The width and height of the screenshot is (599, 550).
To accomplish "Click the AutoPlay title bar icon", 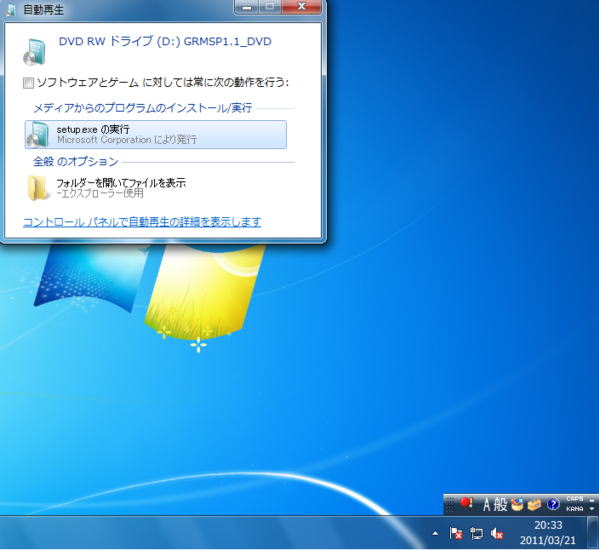I will [11, 10].
